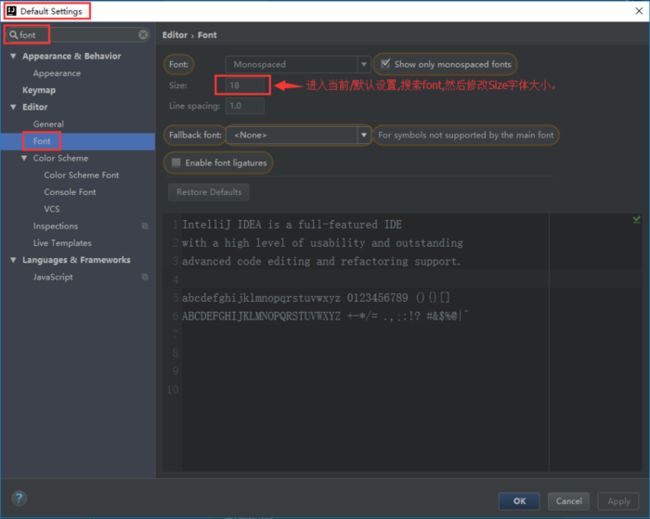Open VCS color scheme page
Screen dimensions: 650x519
coord(52,209)
